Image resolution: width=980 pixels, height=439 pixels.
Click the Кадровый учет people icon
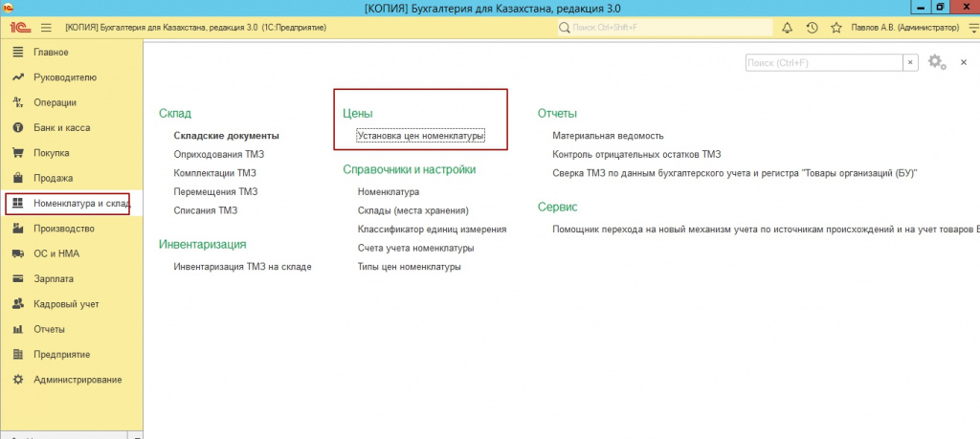[18, 304]
